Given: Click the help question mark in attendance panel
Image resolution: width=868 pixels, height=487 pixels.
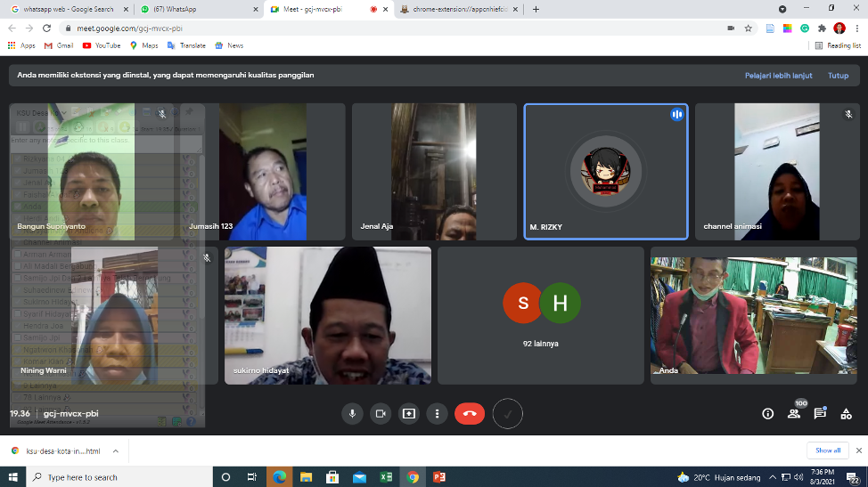Looking at the screenshot, I should click(191, 422).
